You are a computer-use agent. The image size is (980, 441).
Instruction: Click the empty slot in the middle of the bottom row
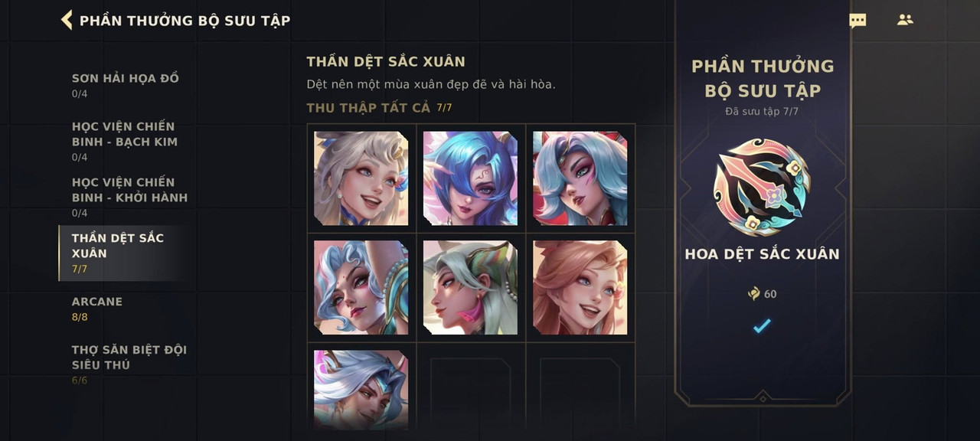(470, 390)
